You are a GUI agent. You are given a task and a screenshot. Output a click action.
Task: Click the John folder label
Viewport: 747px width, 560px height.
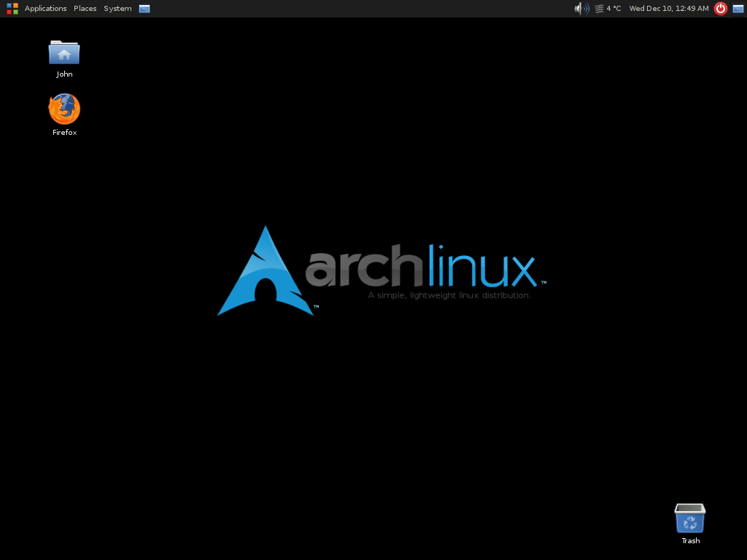tap(64, 74)
